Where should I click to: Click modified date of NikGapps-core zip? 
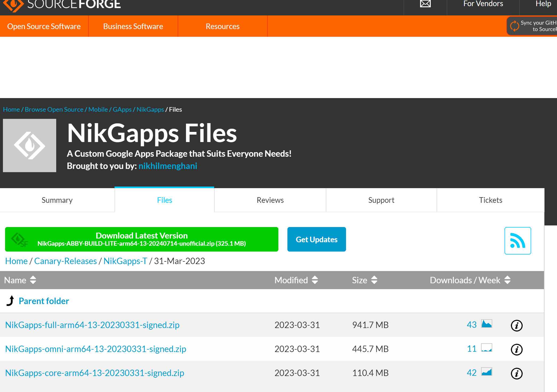(x=297, y=373)
